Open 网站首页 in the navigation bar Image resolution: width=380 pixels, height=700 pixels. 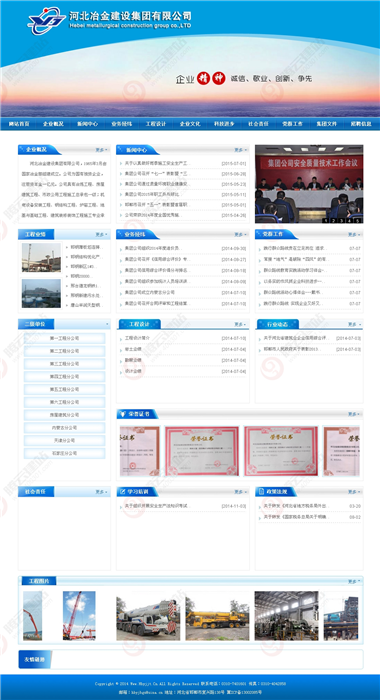click(19, 124)
